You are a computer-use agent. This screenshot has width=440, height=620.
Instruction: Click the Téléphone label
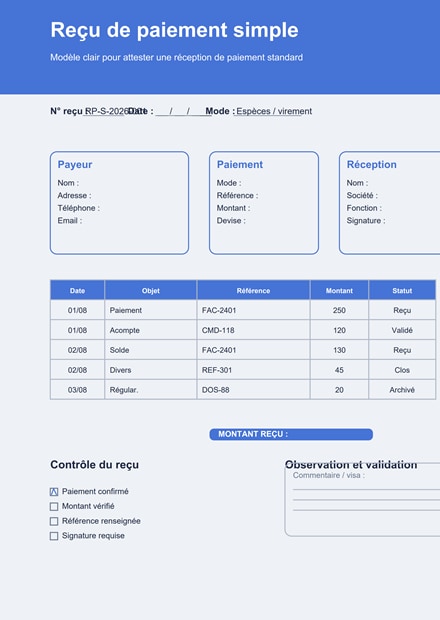pos(79,208)
